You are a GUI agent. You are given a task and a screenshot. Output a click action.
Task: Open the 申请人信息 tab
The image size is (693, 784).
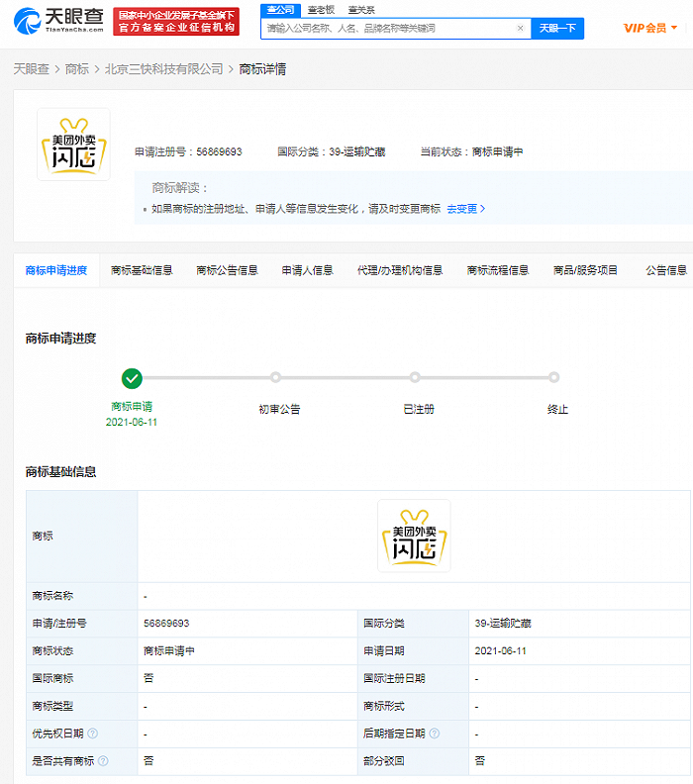coord(307,270)
